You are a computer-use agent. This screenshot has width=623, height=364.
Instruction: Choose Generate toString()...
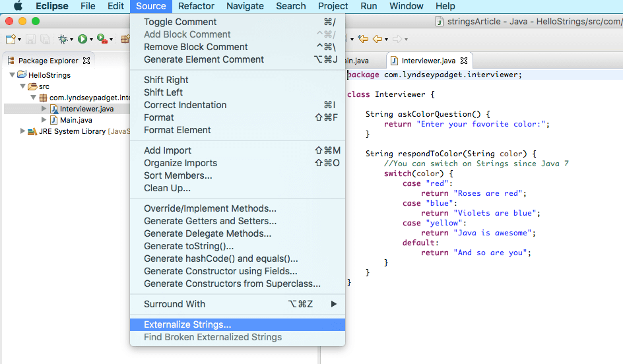pos(238,246)
